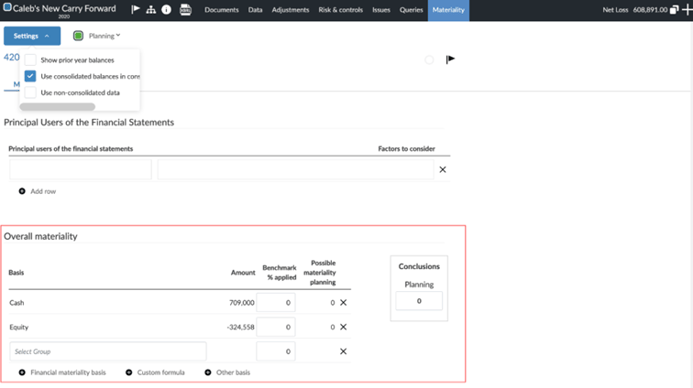The width and height of the screenshot is (693, 388).
Task: Open the engagement info icon
Action: 166,9
